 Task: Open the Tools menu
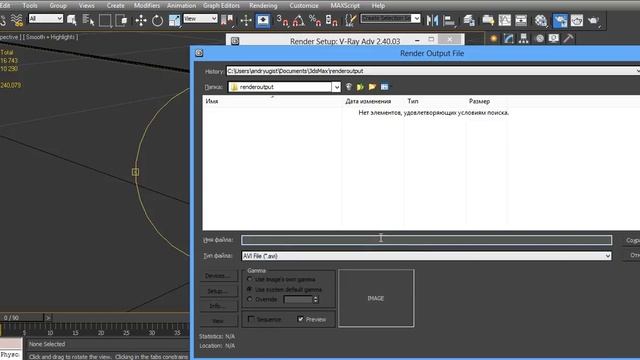tap(30, 5)
